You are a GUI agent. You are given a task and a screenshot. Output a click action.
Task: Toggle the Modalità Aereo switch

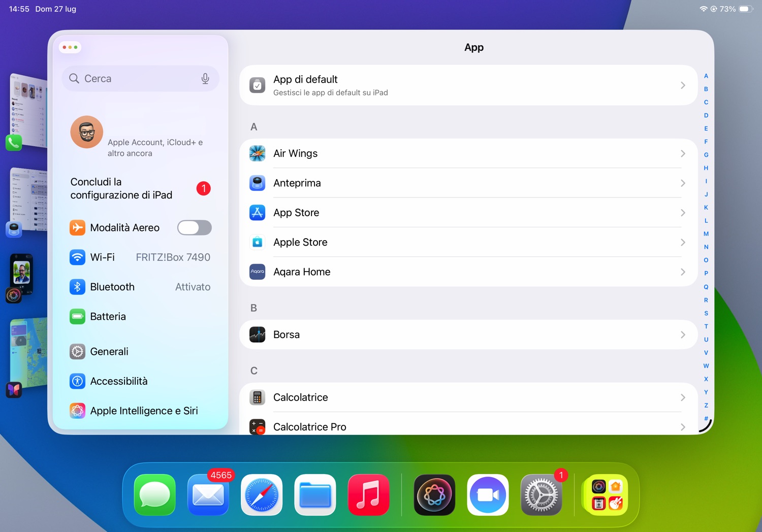coord(194,228)
